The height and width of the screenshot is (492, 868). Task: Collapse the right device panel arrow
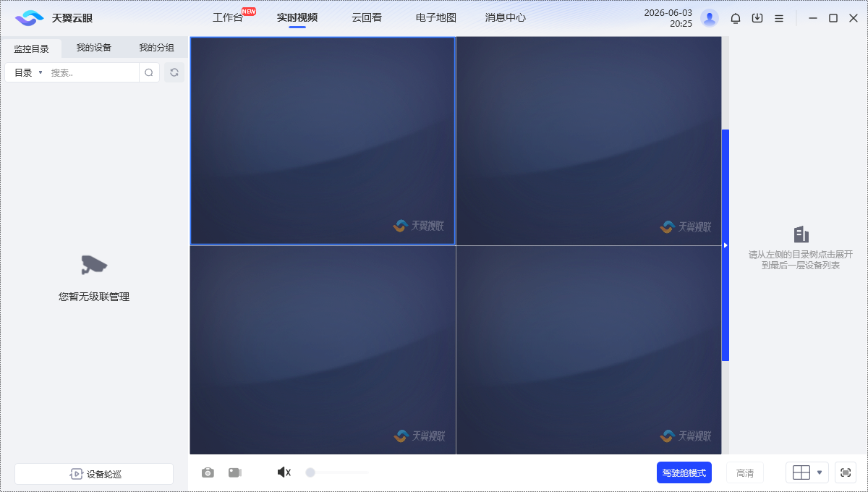click(x=726, y=245)
